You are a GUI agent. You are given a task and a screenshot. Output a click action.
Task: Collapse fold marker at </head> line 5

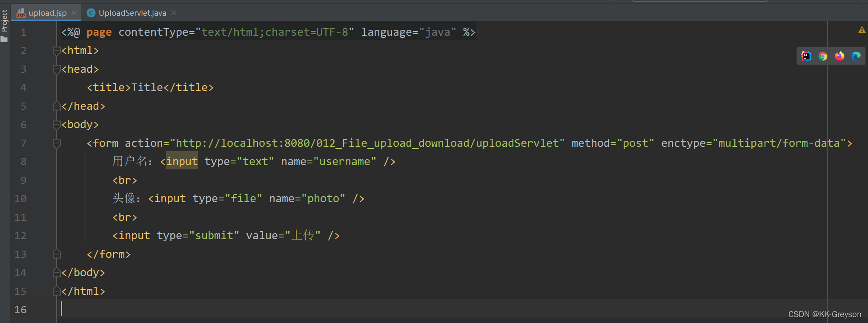tap(57, 106)
